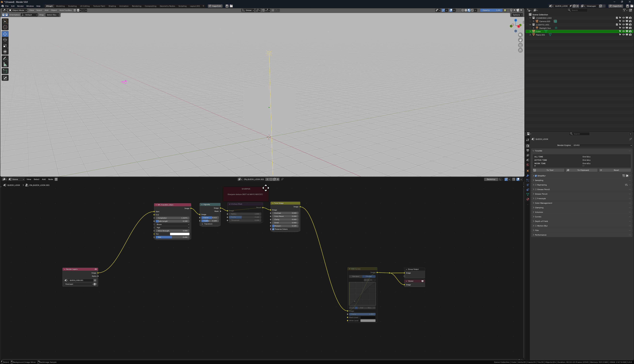Open the Tool properties tab
This screenshot has height=364, width=634.
(527, 140)
